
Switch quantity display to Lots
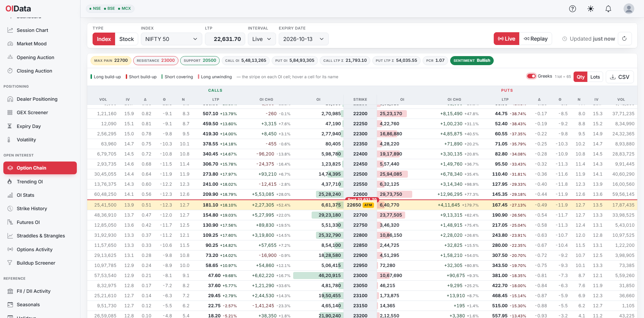click(595, 77)
